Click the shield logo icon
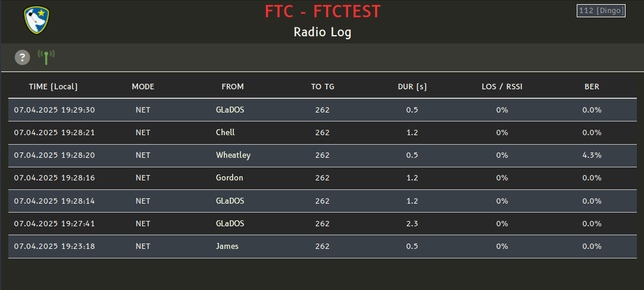The image size is (644, 290). (x=36, y=20)
